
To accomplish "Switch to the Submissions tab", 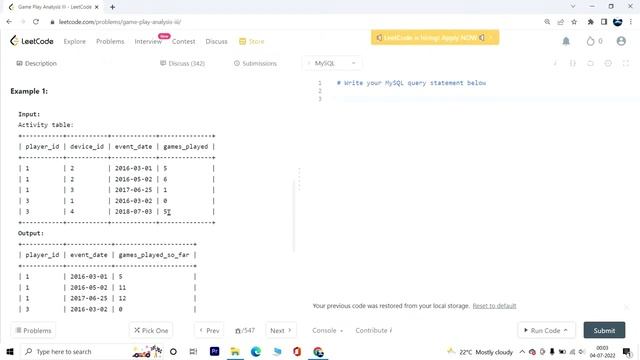I will (255, 63).
